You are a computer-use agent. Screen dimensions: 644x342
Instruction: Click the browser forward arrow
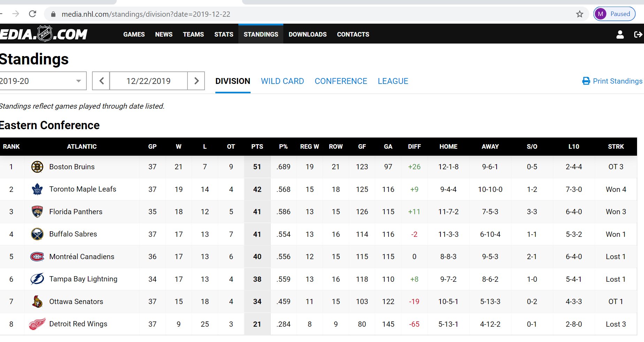coord(16,14)
